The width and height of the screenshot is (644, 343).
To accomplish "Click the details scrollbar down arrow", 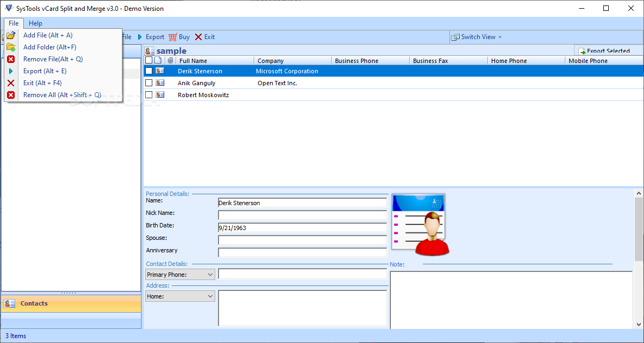I will [x=639, y=325].
